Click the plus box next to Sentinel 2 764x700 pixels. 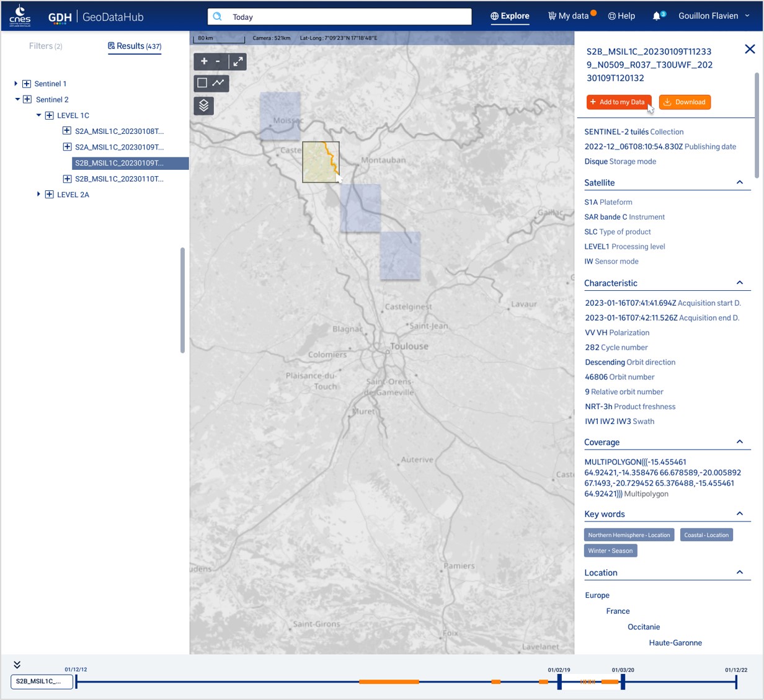coord(27,99)
